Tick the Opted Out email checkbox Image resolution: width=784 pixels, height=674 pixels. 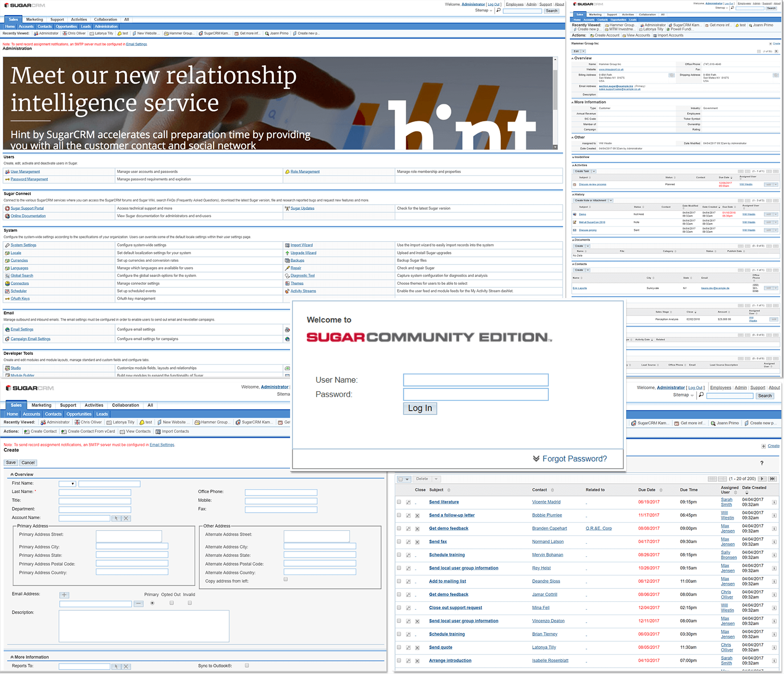tap(171, 603)
